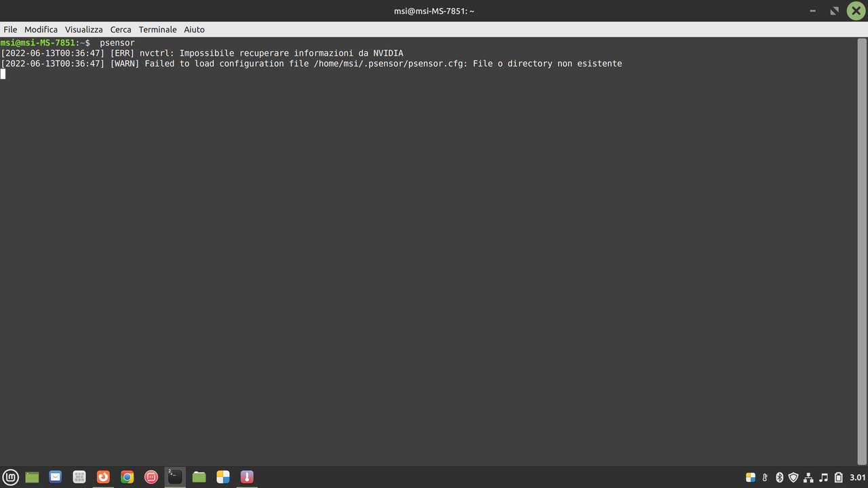The width and height of the screenshot is (868, 488).
Task: Open the temperature sensor tray indicator
Action: (765, 477)
